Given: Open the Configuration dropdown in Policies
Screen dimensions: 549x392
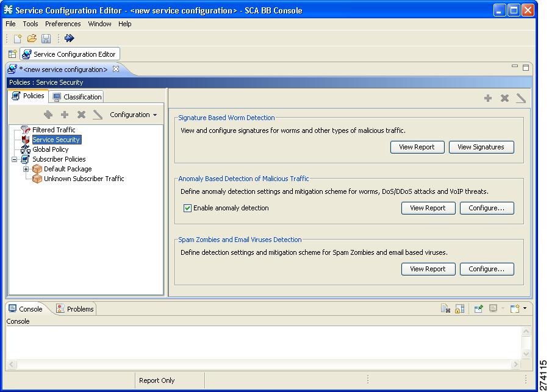Looking at the screenshot, I should click(x=133, y=115).
